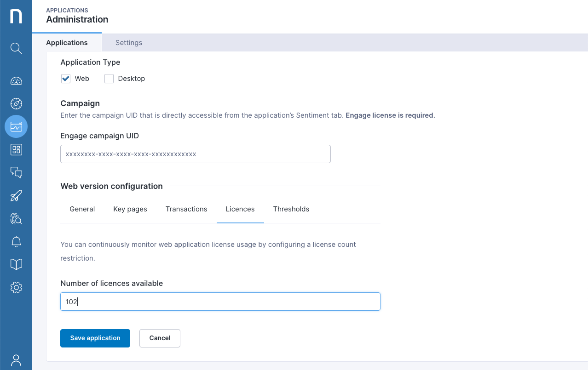Viewport: 588px width, 370px height.
Task: Select the compass explore icon in the sidebar
Action: pyautogui.click(x=16, y=103)
